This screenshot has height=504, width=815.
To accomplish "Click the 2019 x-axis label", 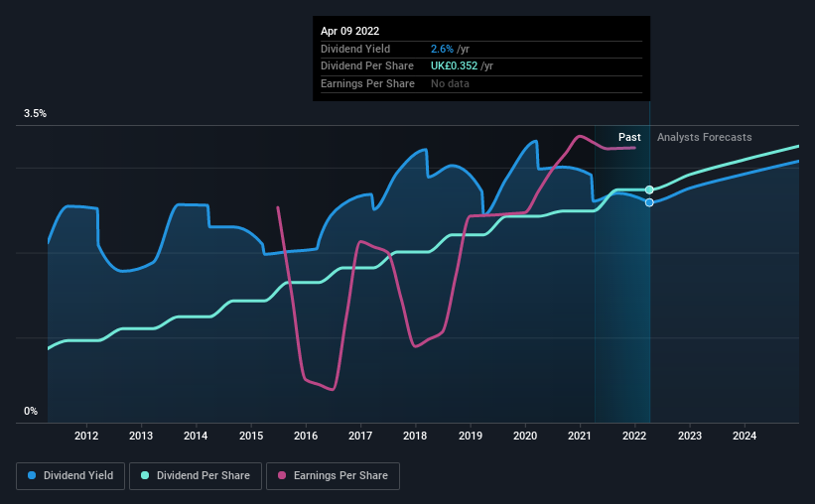I will [x=471, y=436].
